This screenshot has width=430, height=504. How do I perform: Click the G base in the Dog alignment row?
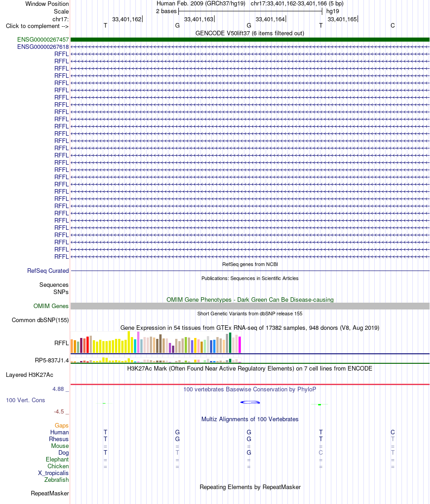[x=249, y=452]
